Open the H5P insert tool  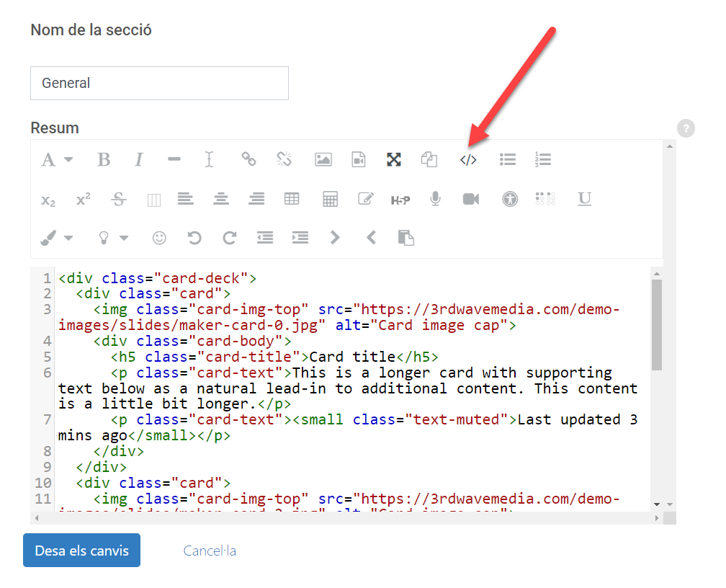pos(400,200)
